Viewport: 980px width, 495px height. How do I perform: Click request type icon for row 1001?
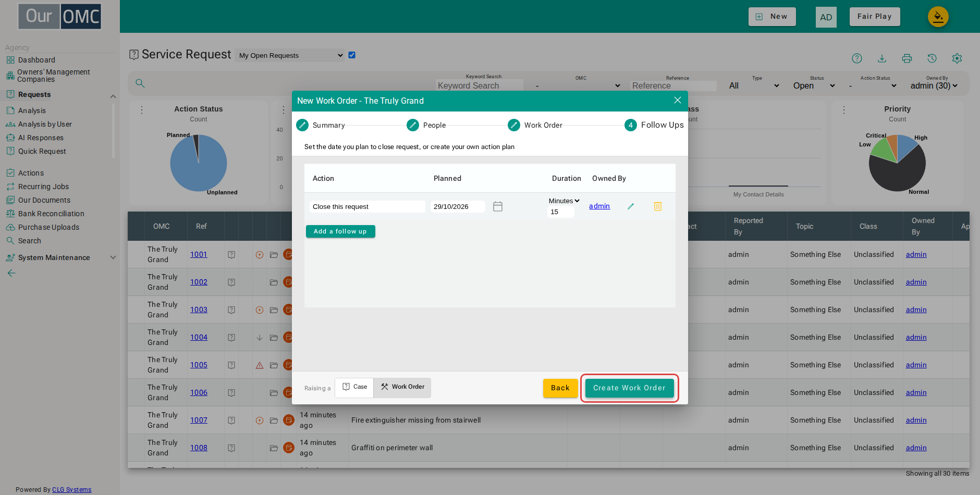pos(231,255)
